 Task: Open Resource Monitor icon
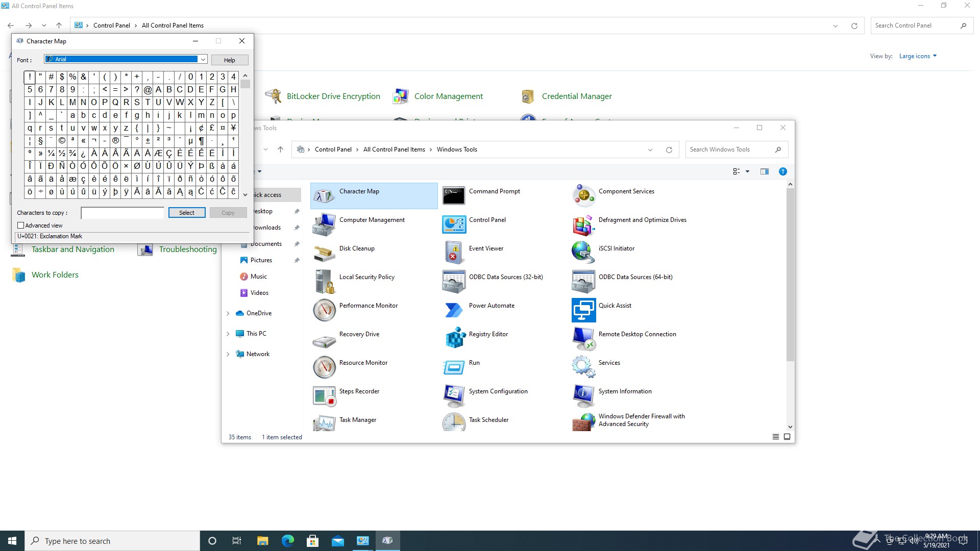pos(324,367)
